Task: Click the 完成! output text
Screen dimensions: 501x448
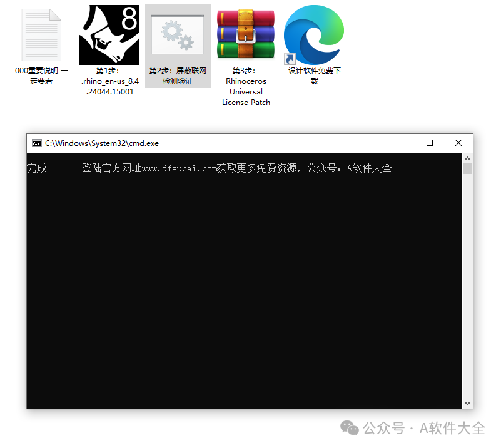Action: click(39, 168)
